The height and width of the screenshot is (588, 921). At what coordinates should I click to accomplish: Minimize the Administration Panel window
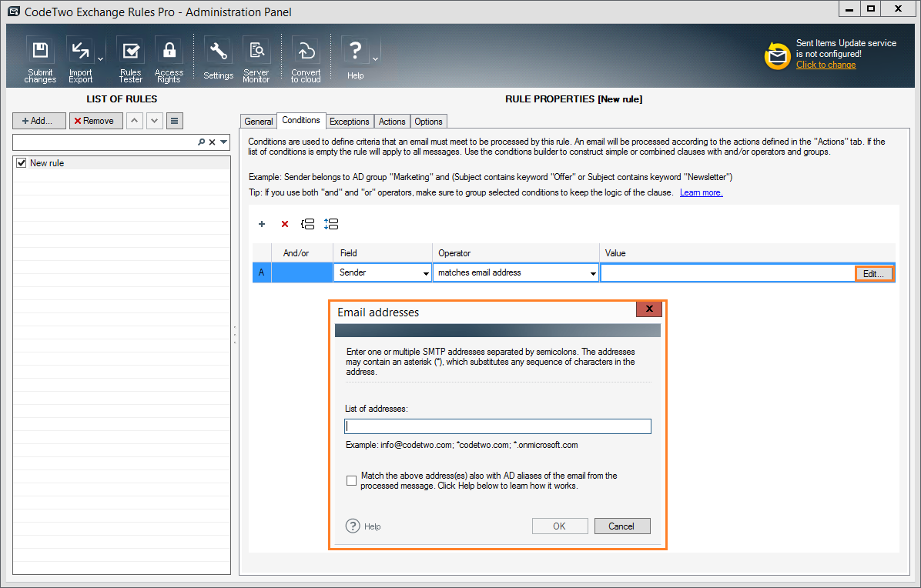849,9
